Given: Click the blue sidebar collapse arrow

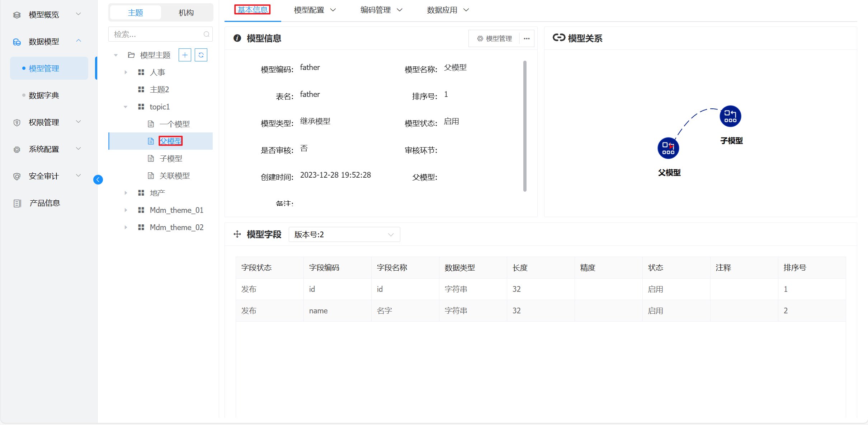Looking at the screenshot, I should pyautogui.click(x=98, y=179).
